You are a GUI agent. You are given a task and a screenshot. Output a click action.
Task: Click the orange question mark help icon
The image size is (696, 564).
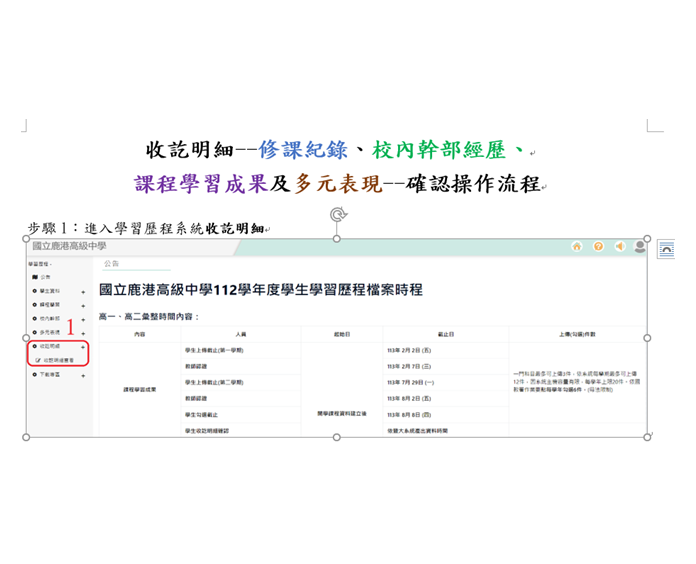598,246
